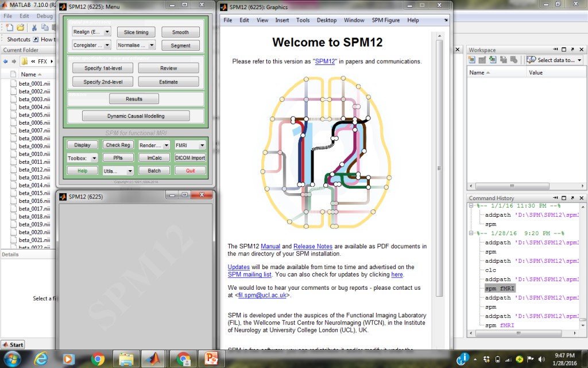Open the Release Notes link
Screen dimensions: 588x368
pos(314,247)
